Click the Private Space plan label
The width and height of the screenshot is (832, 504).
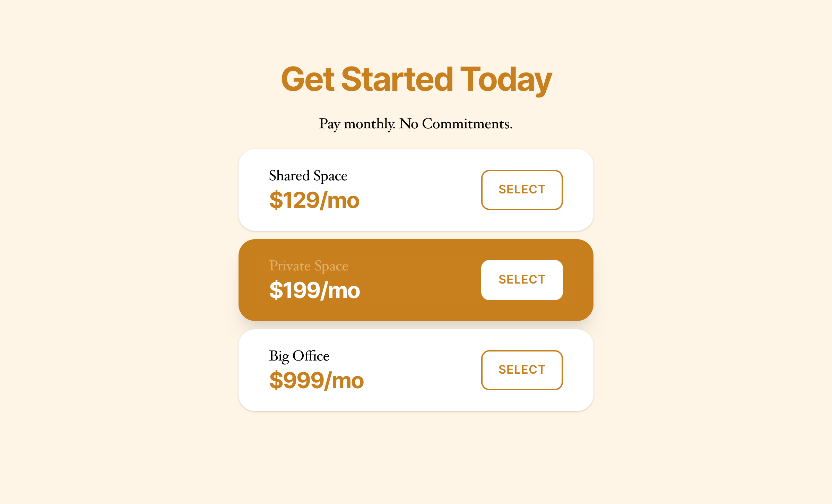309,266
